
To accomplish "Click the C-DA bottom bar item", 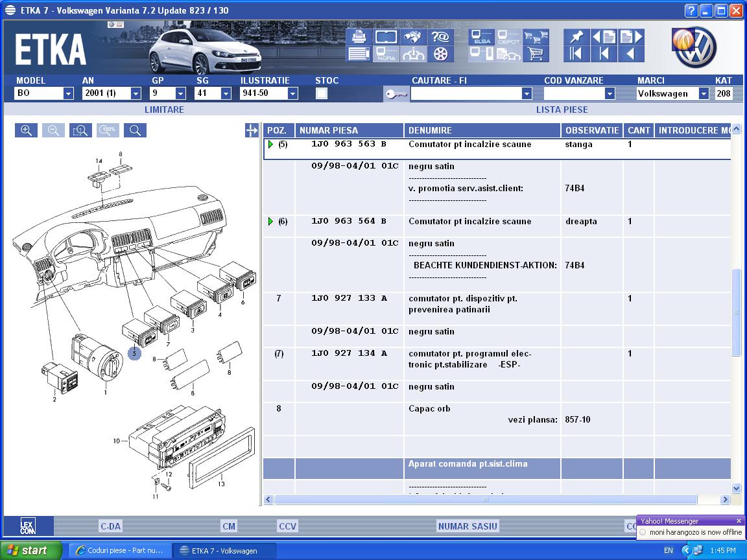I will click(110, 526).
